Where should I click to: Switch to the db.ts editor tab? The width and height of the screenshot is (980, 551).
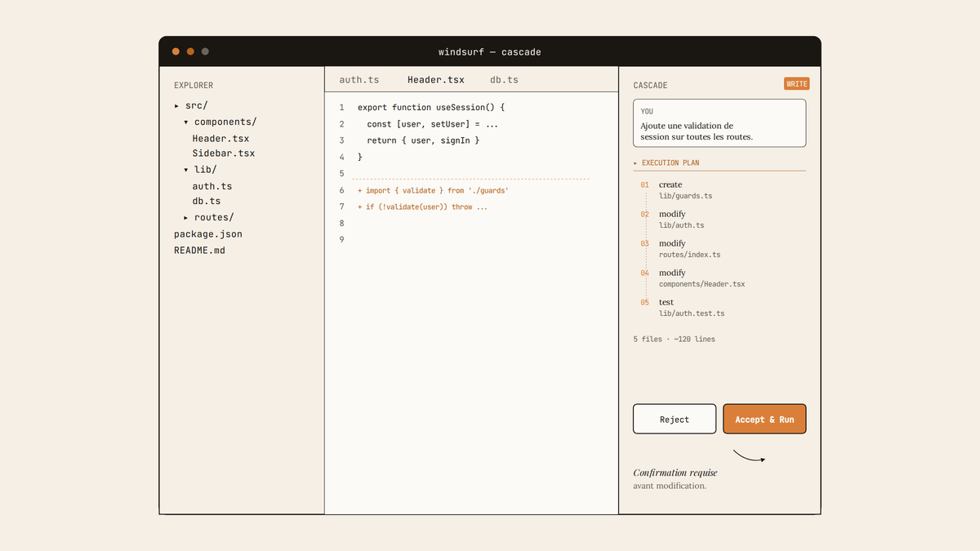pos(504,80)
